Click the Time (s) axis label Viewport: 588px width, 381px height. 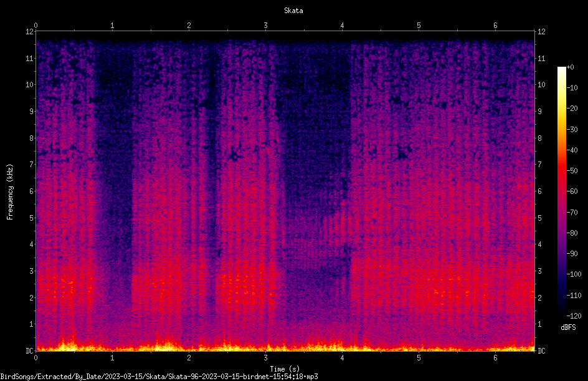(x=285, y=369)
